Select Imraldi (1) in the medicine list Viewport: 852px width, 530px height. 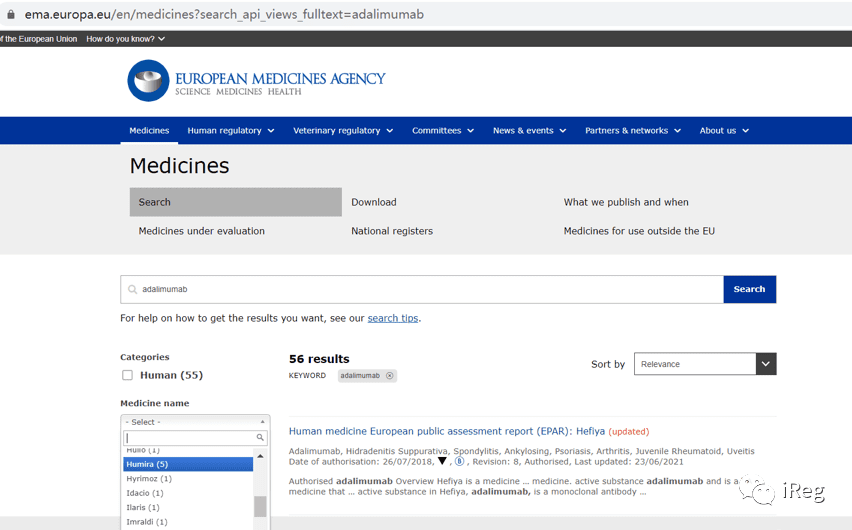coord(188,522)
